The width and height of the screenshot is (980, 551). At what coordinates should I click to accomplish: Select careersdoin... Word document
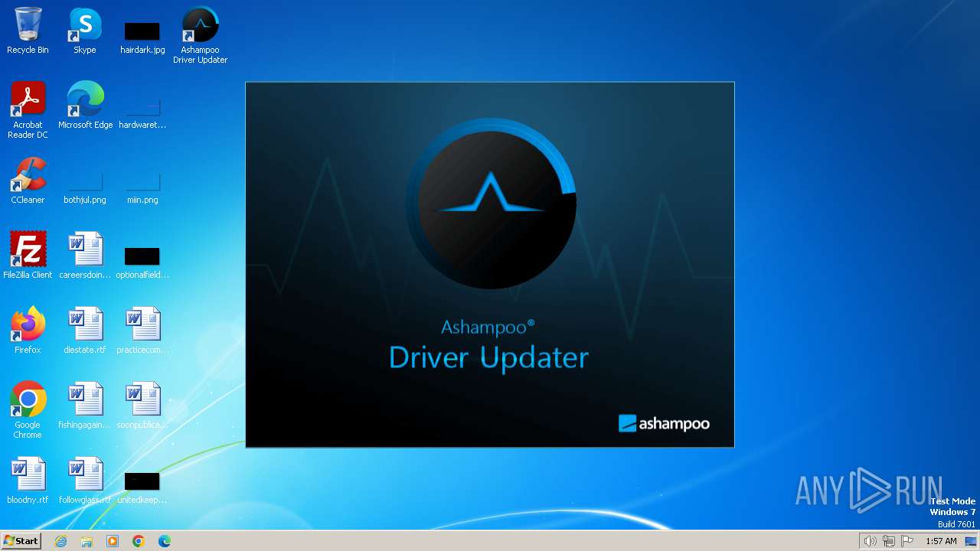(x=85, y=256)
